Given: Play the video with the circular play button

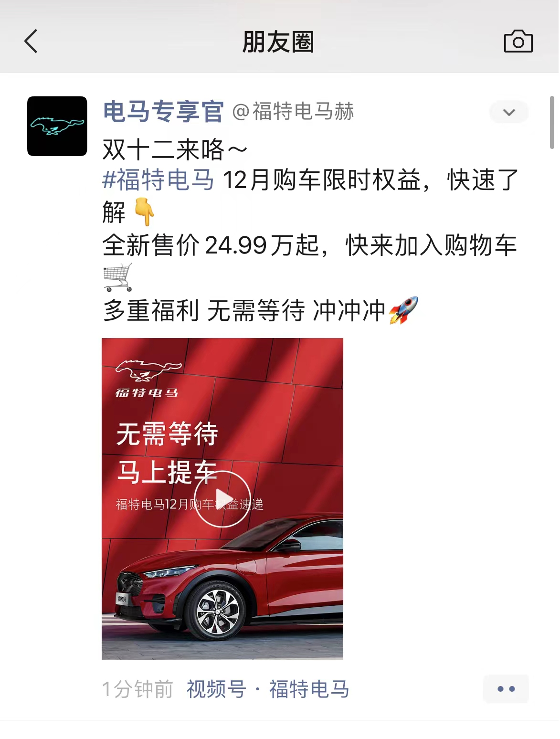Looking at the screenshot, I should (x=222, y=499).
